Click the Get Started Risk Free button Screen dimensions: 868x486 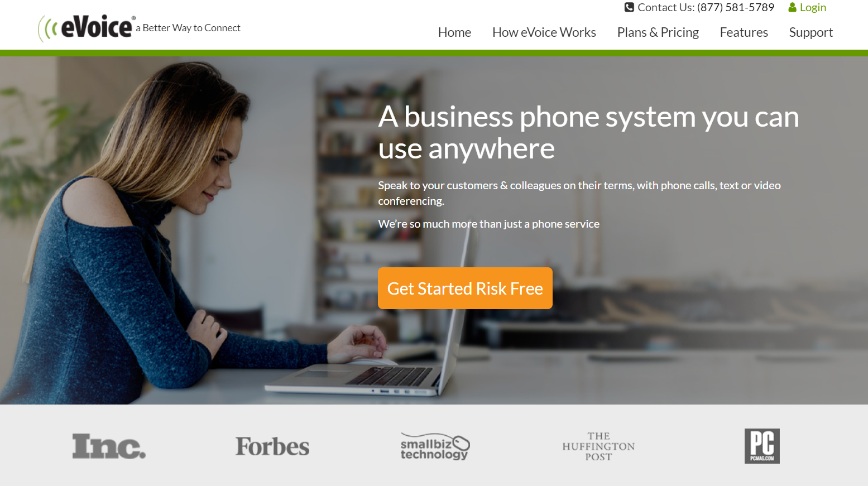coord(465,288)
